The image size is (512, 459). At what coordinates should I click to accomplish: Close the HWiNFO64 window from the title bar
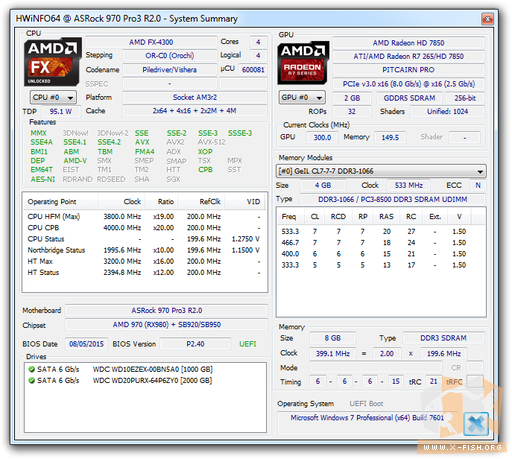coord(487,19)
